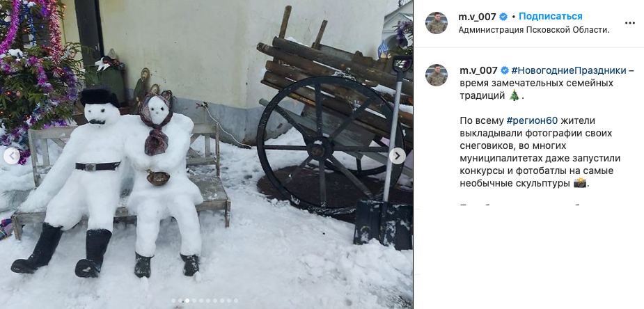Click caption text mentioning необычные скульптуры
The width and height of the screenshot is (644, 309).
tap(515, 184)
